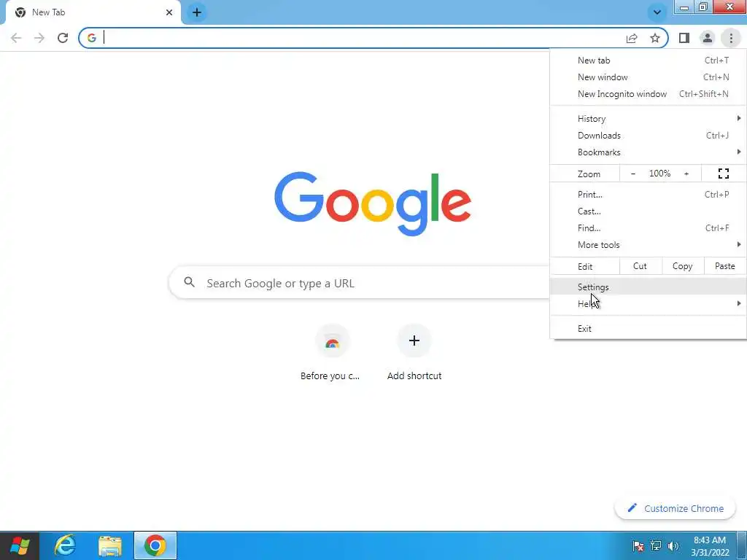Click the Show desktop strip on the taskbar
The height and width of the screenshot is (560, 747).
click(x=742, y=545)
